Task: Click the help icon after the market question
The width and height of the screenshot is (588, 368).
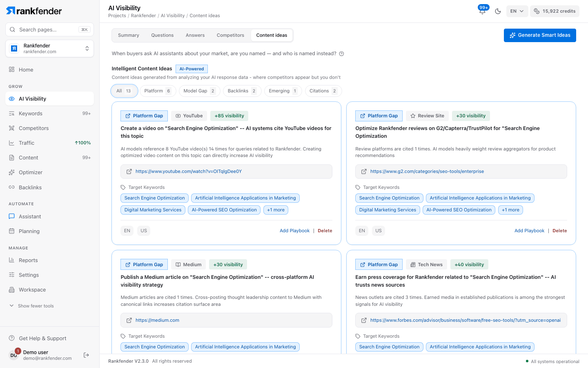Action: [x=342, y=54]
